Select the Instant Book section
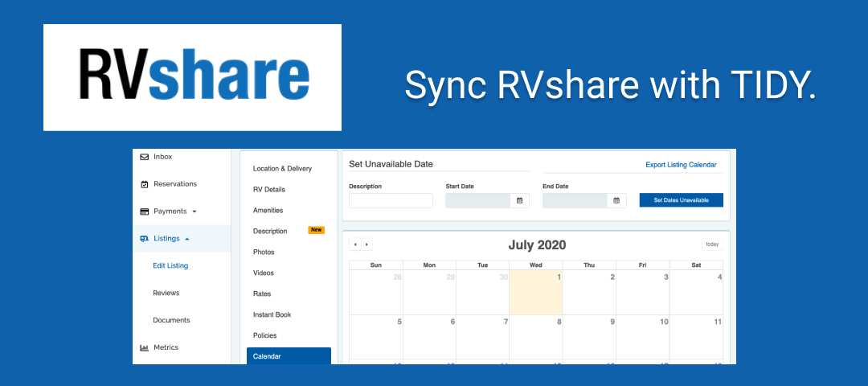Viewport: 868px width, 386px height. [272, 314]
